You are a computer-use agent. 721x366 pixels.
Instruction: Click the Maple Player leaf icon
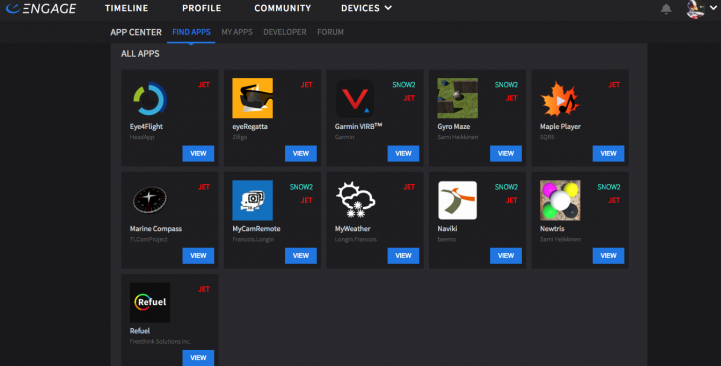[x=560, y=98]
